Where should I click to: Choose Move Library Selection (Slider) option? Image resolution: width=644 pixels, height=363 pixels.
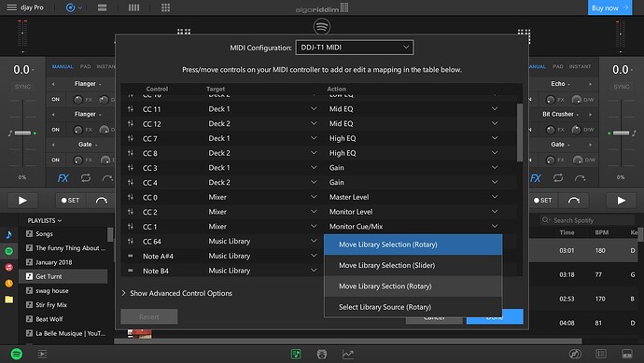click(x=413, y=265)
